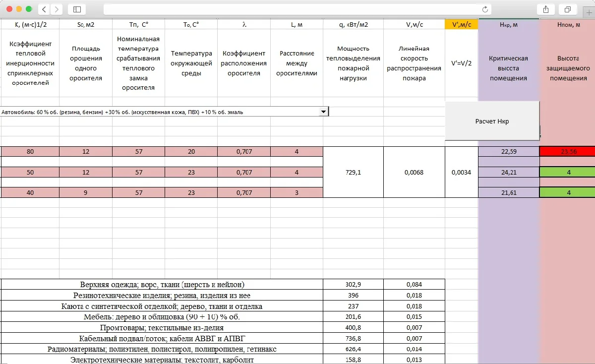595x364 pixels.
Task: Select the linear speed cell 0,0068
Action: (x=414, y=172)
